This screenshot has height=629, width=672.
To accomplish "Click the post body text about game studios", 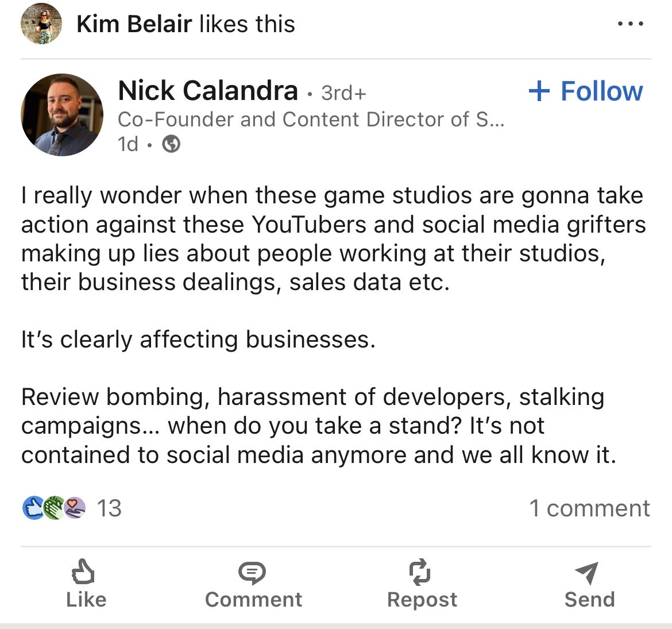I will pos(334,325).
